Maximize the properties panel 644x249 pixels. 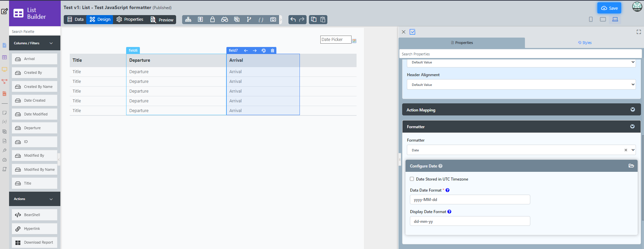point(639,32)
